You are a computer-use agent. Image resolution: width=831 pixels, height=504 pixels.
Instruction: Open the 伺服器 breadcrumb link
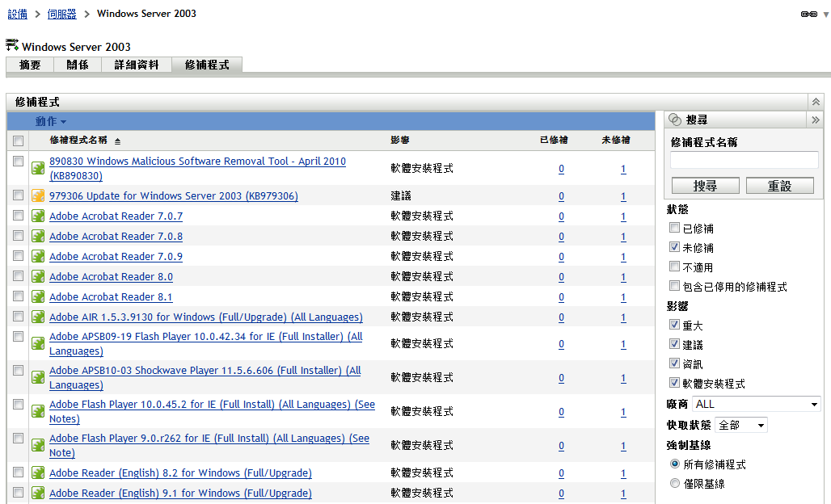[x=61, y=13]
